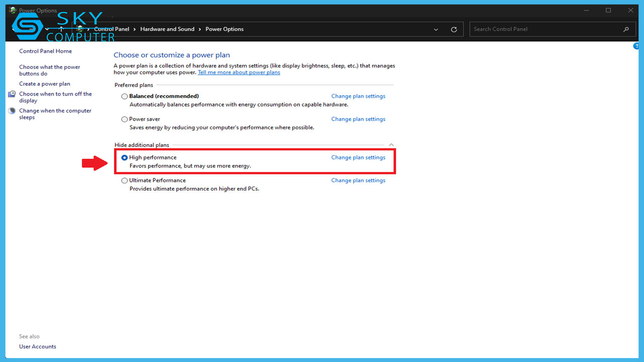This screenshot has width=644, height=362.
Task: Click the Refresh icon in the address bar
Action: 453,29
